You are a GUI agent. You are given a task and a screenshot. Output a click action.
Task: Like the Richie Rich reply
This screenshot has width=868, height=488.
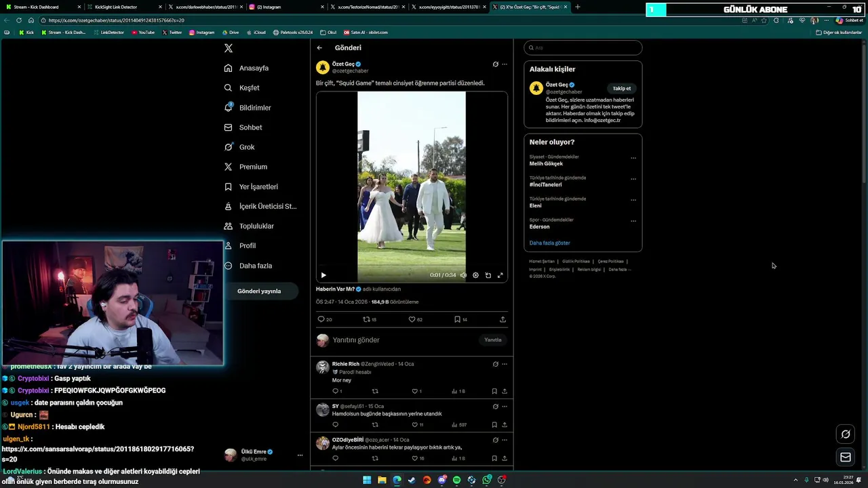(416, 391)
